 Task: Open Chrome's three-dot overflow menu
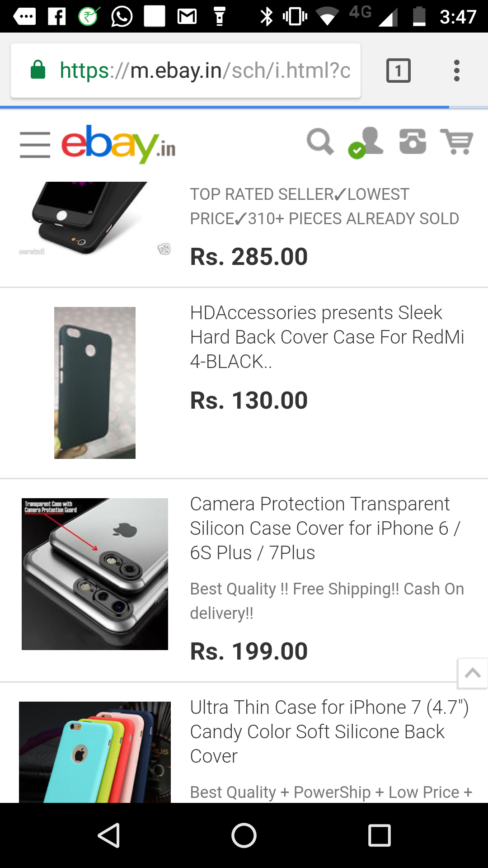click(457, 71)
